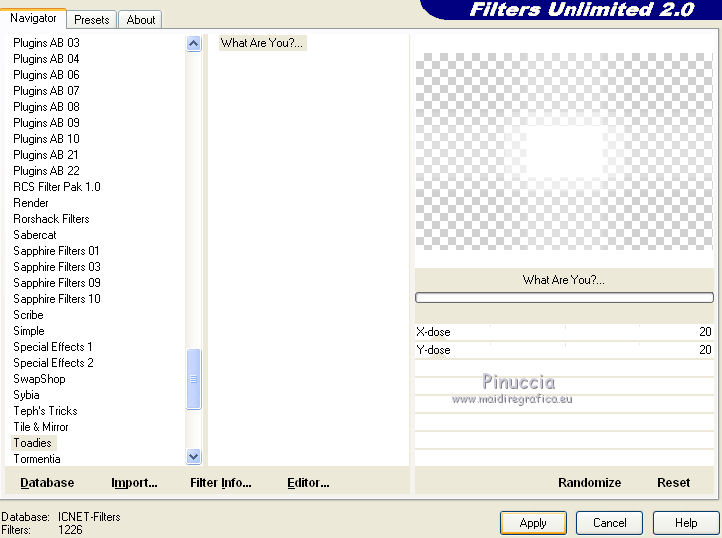Screen dimensions: 722x538
Task: Select Plugins AB 03 category
Action: coord(46,43)
